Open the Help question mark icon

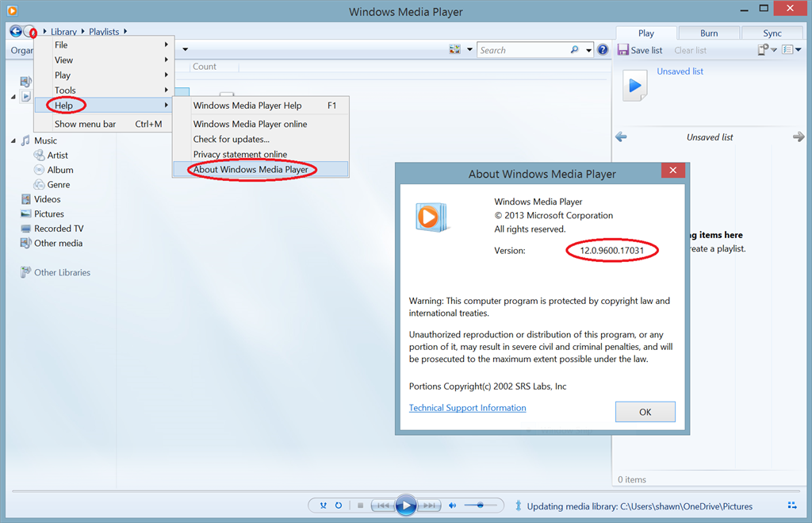(x=603, y=50)
